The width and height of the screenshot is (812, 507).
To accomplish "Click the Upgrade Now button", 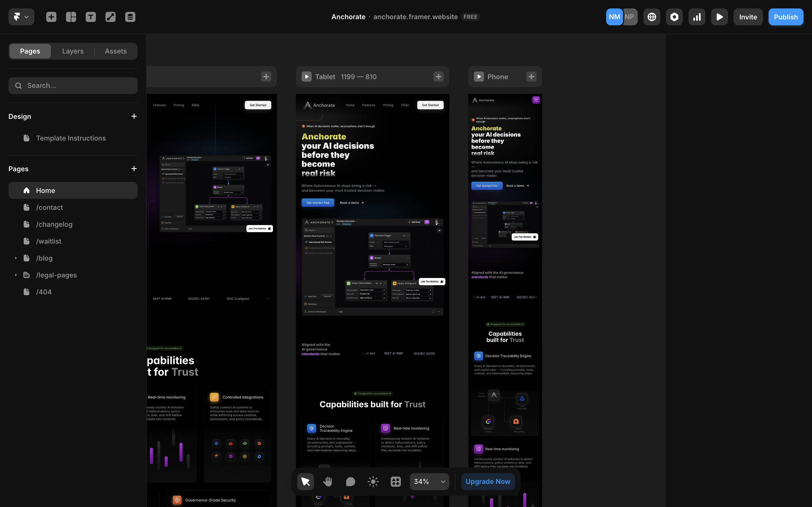I will pos(488,482).
